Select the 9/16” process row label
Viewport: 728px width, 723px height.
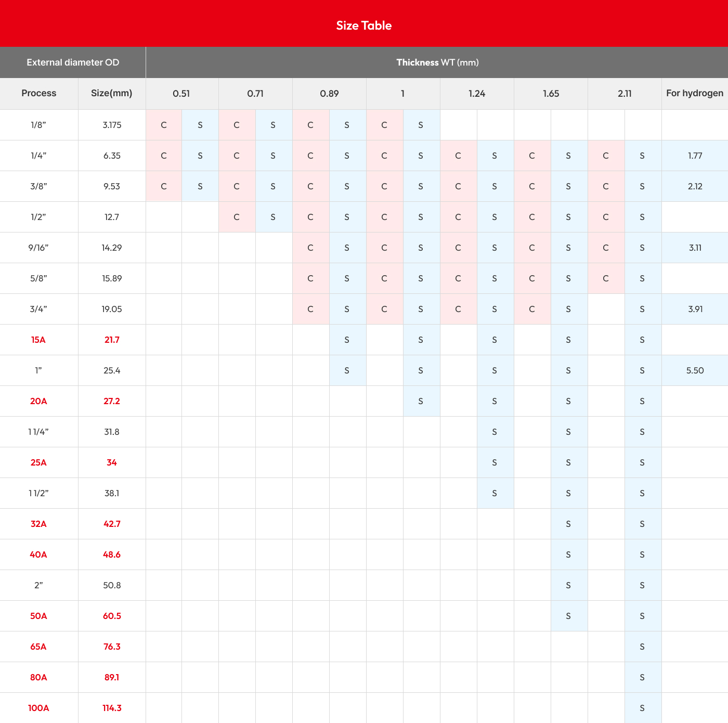point(38,248)
